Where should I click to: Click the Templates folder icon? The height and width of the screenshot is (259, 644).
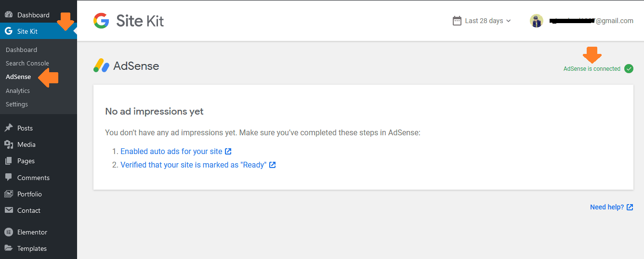pos(8,248)
